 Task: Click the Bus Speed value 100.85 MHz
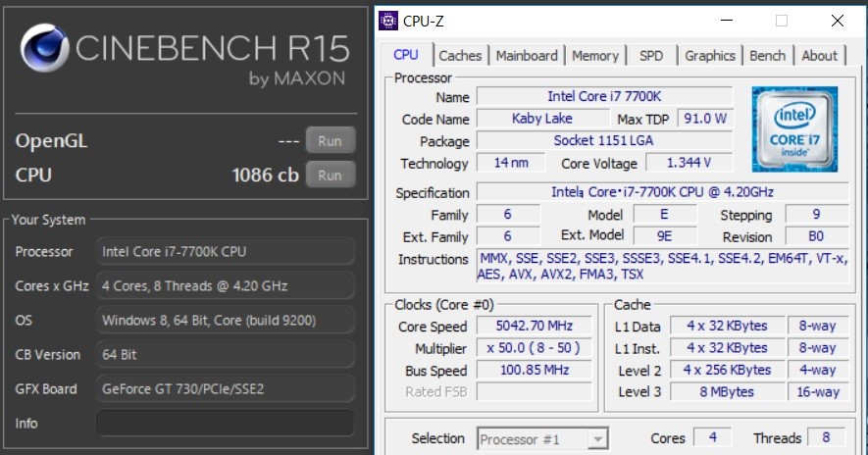point(535,370)
